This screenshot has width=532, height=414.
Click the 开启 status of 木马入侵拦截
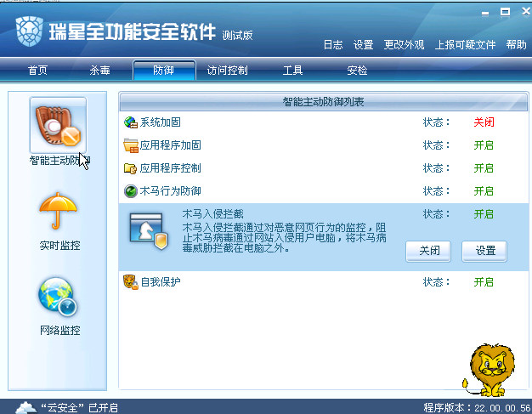point(484,214)
